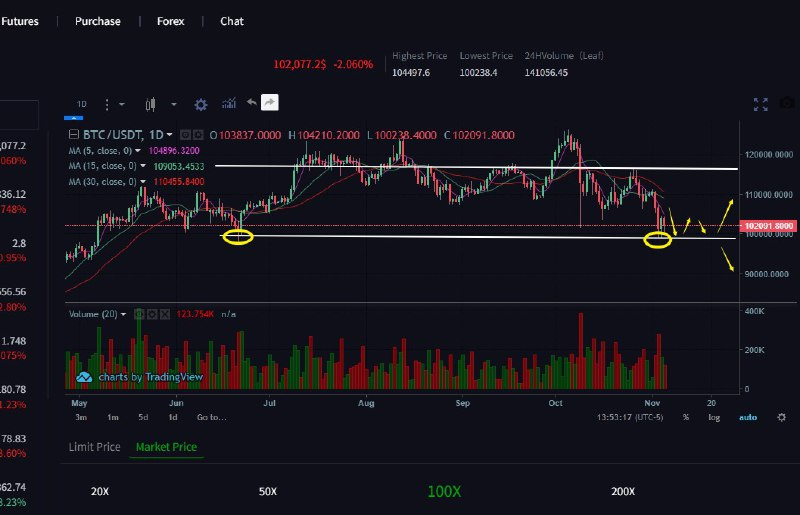This screenshot has height=515, width=800.
Task: Enter fullscreen chart mode
Action: click(760, 103)
